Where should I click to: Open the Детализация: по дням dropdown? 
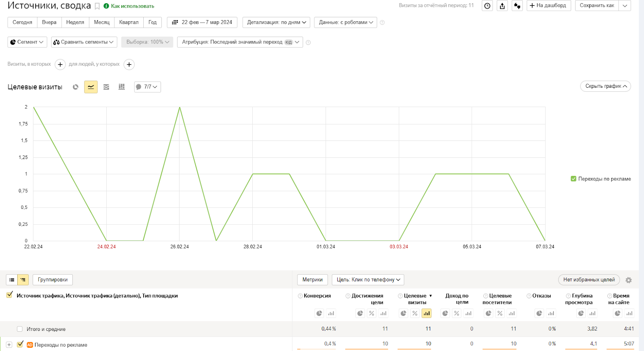[x=276, y=23]
